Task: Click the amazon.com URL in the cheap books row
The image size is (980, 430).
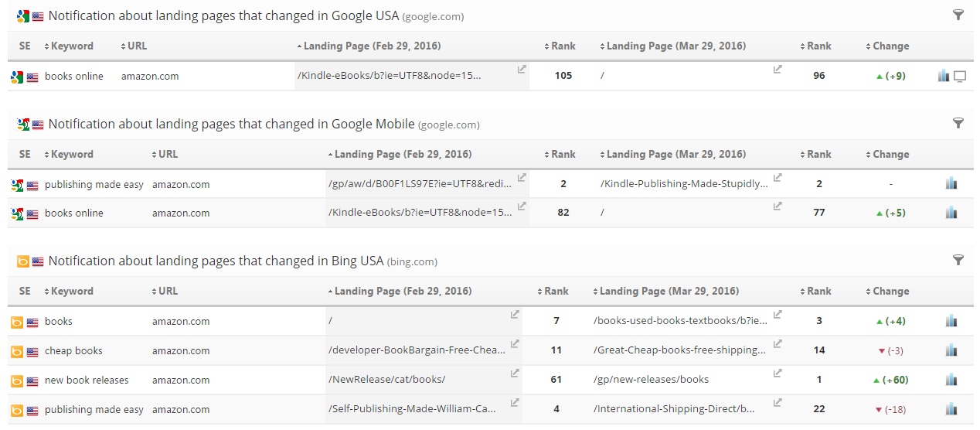Action: 181,350
